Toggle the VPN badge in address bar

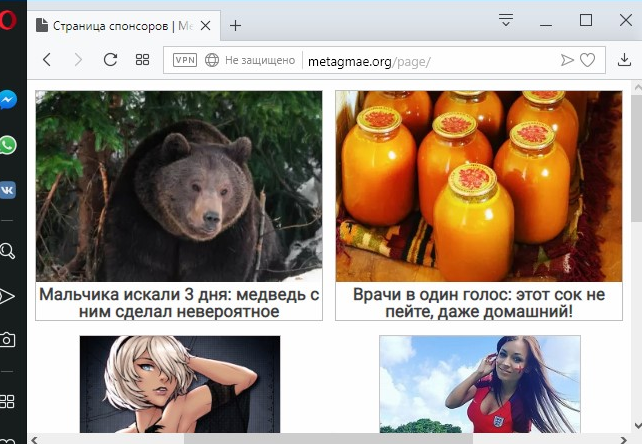[x=185, y=60]
